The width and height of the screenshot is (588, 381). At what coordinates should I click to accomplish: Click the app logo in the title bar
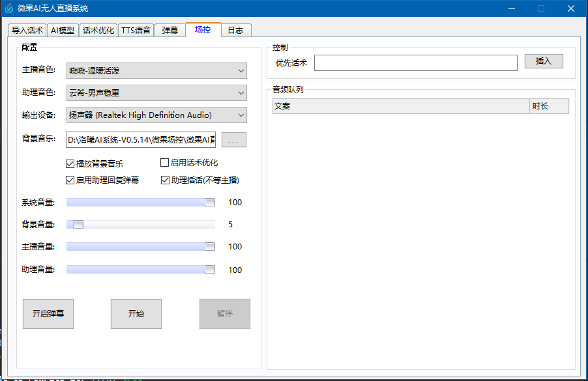click(8, 8)
